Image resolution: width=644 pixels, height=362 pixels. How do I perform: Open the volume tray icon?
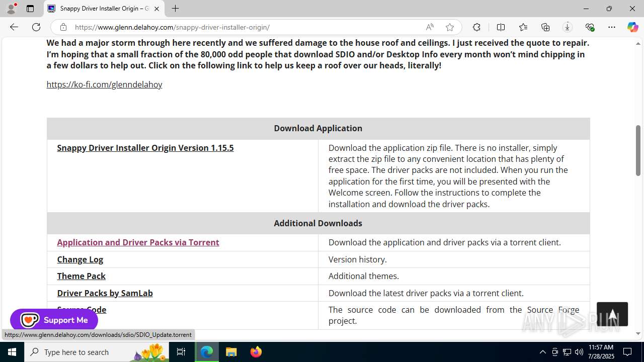[x=579, y=352]
